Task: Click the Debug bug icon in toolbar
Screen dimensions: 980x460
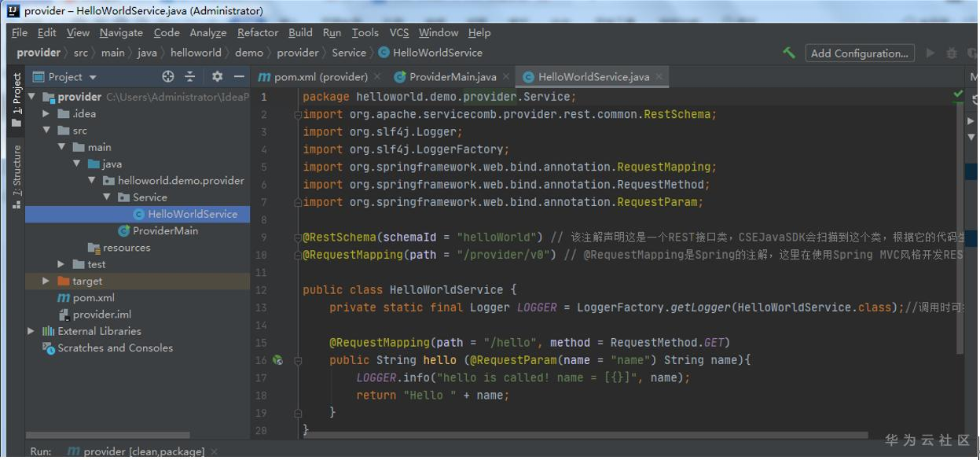Action: [952, 53]
